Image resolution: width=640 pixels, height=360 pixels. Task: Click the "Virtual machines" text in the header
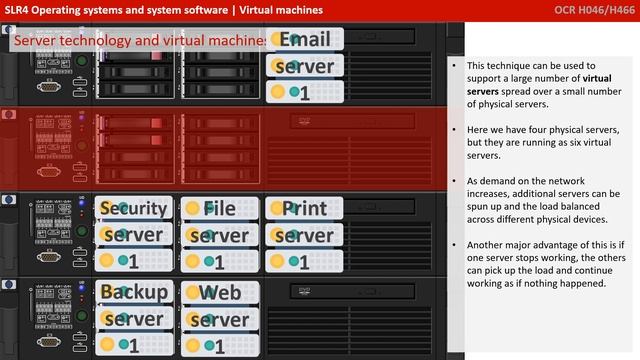pos(281,10)
